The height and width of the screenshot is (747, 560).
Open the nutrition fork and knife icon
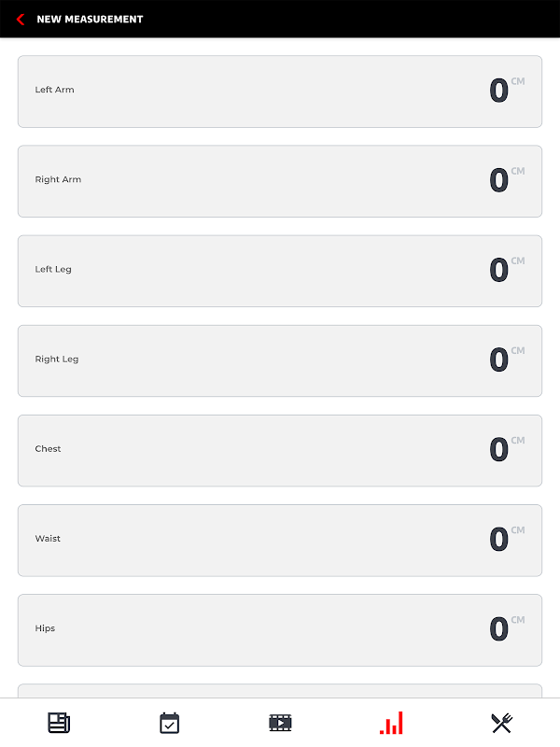coord(501,722)
